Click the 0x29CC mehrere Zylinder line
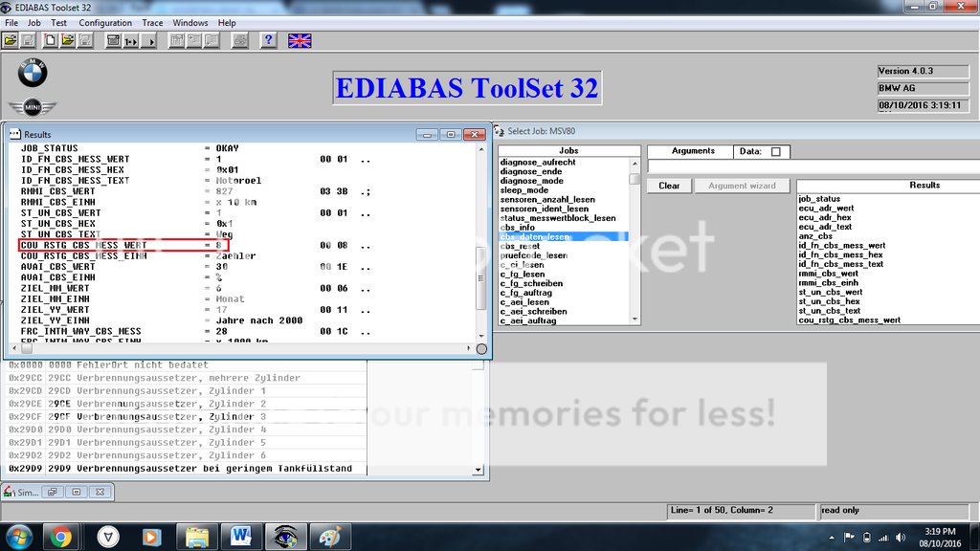Image resolution: width=980 pixels, height=551 pixels. (154, 378)
